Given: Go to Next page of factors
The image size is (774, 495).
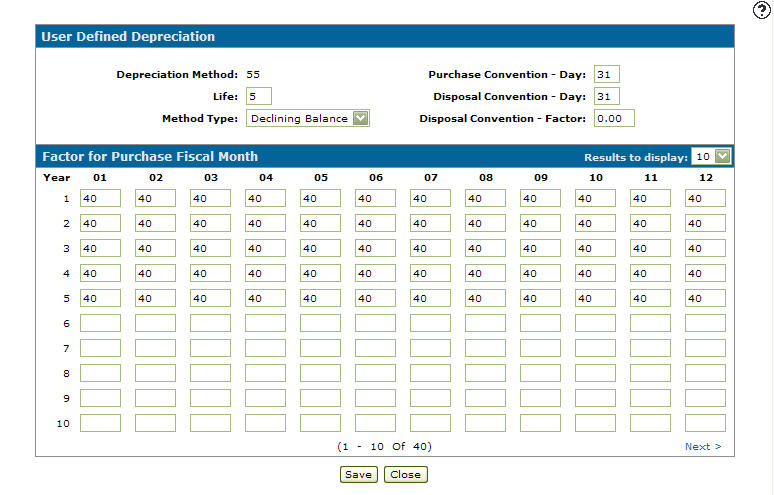Looking at the screenshot, I should 703,447.
